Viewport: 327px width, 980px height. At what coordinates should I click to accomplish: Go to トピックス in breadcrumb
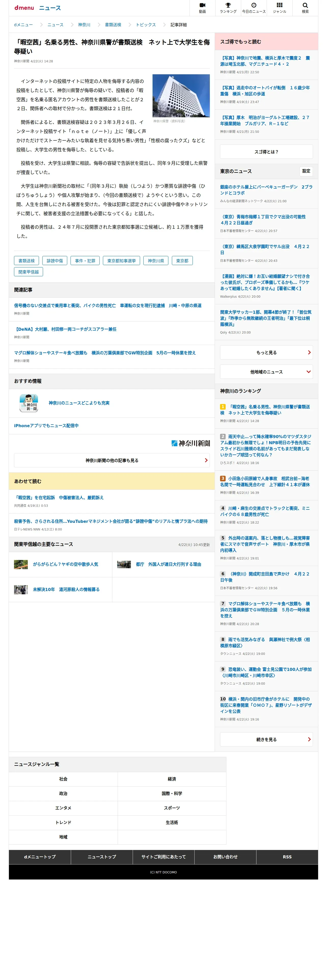pyautogui.click(x=146, y=25)
